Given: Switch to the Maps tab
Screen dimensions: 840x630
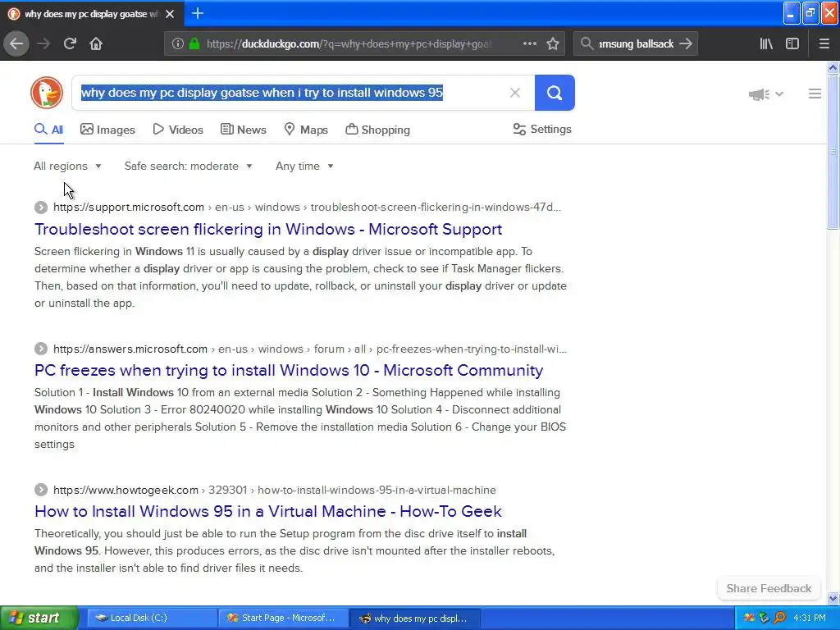Looking at the screenshot, I should 305,130.
